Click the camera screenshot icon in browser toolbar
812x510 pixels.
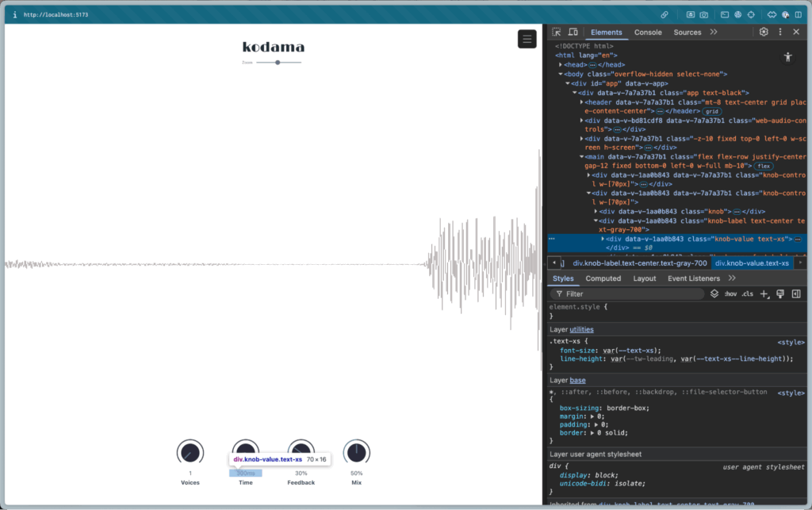pyautogui.click(x=703, y=14)
